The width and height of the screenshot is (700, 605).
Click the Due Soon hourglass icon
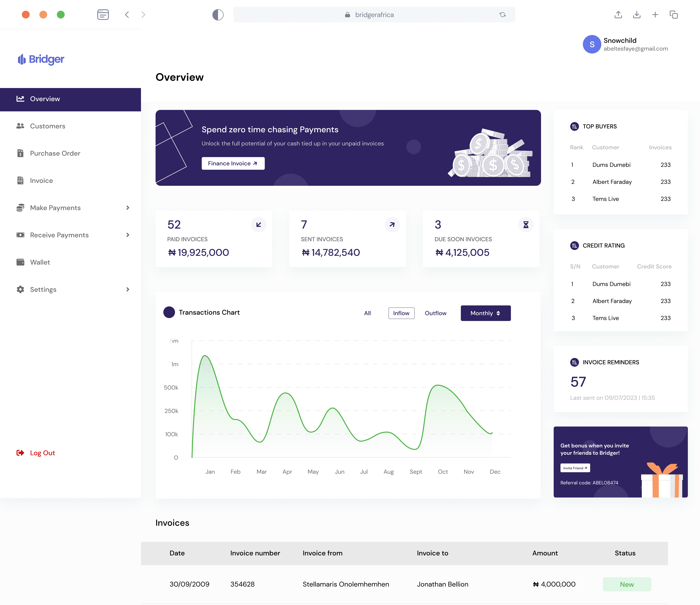[x=526, y=225]
